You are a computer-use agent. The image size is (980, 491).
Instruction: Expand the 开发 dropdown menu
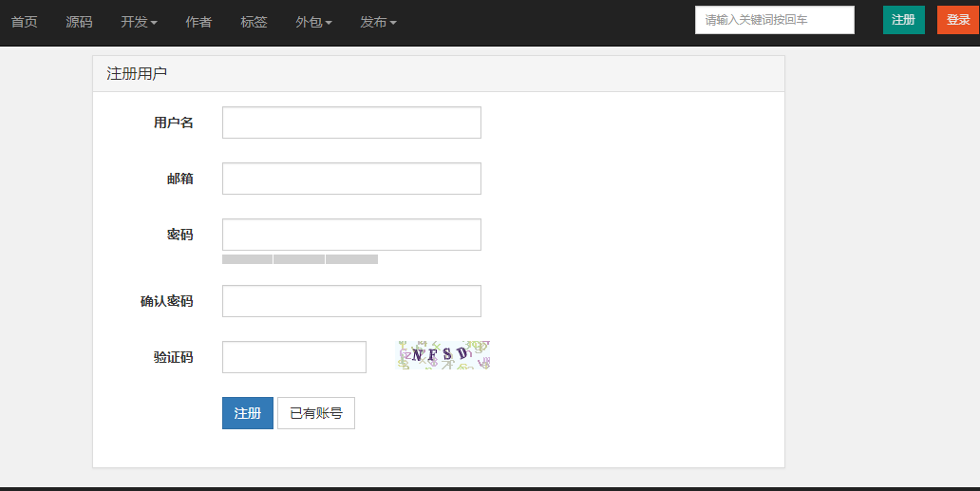pyautogui.click(x=139, y=22)
